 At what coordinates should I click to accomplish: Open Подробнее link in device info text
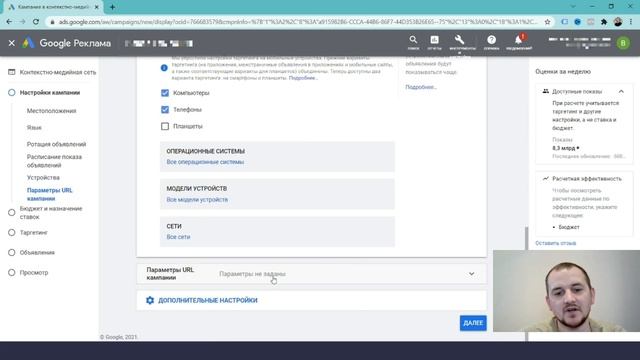tap(302, 78)
